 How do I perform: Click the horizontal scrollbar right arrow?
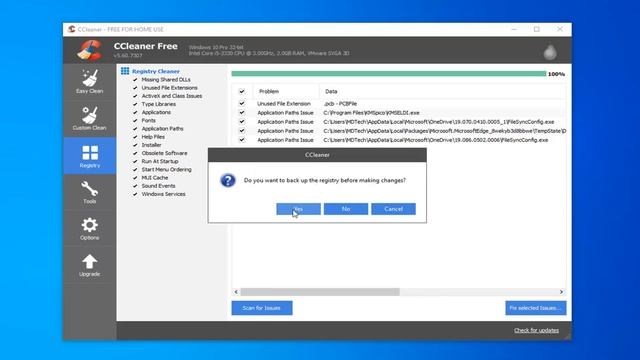coord(562,292)
